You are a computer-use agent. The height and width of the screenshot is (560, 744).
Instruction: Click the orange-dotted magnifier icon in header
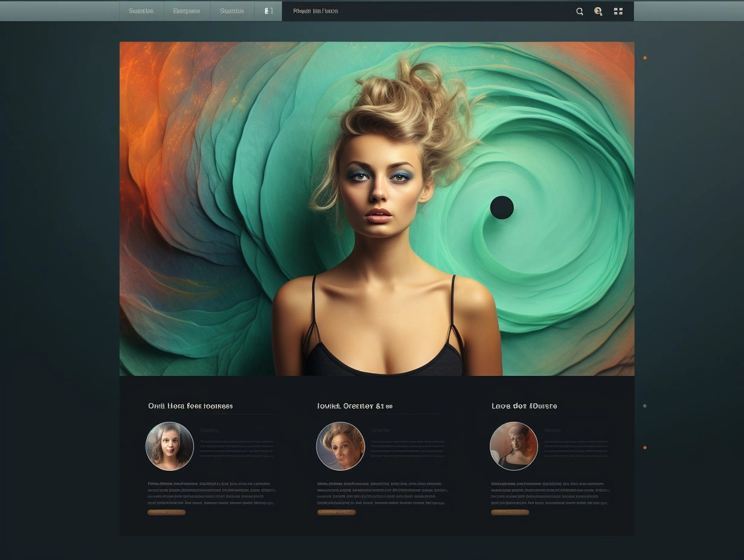point(598,11)
